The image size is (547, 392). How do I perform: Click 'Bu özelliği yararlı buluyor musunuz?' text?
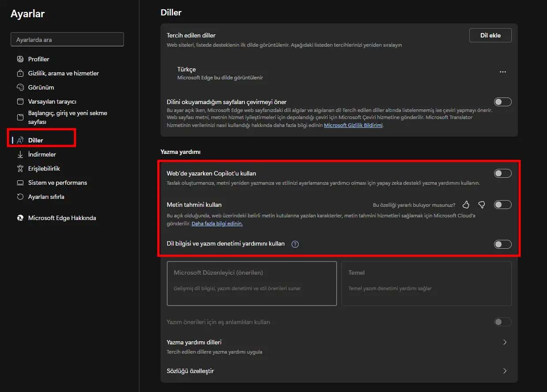tap(414, 205)
